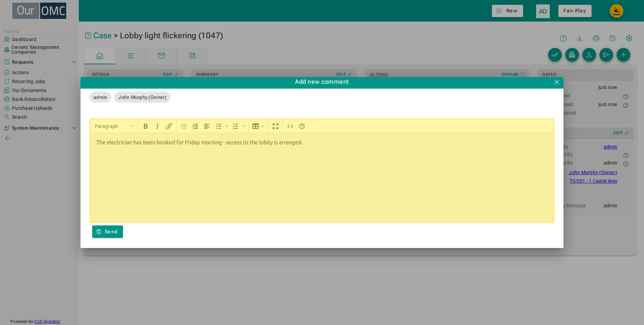Viewport: 644px width, 325px height.
Task: Open the Paragraph style dropdown
Action: pyautogui.click(x=114, y=126)
